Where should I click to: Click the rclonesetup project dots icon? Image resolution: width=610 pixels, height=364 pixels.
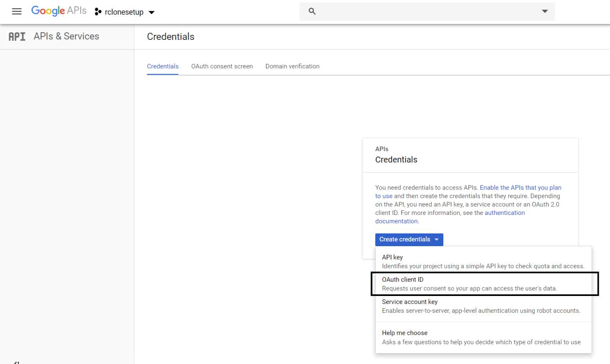tap(98, 12)
